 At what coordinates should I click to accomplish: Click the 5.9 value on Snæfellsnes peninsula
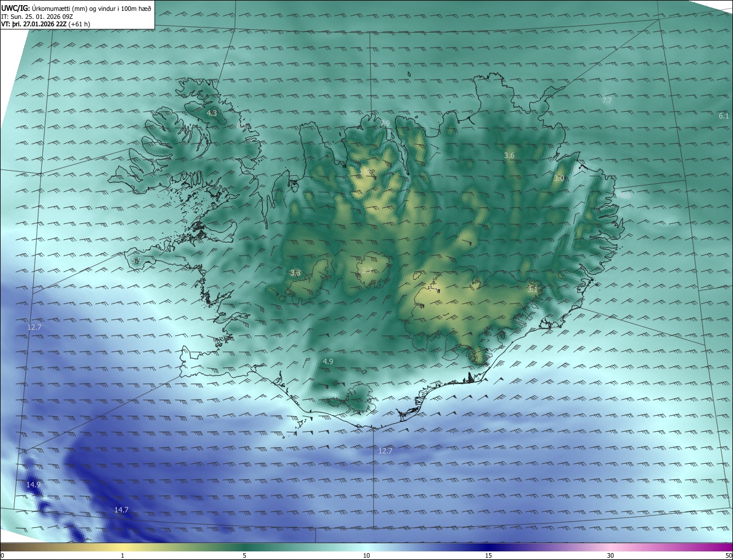coord(136,261)
